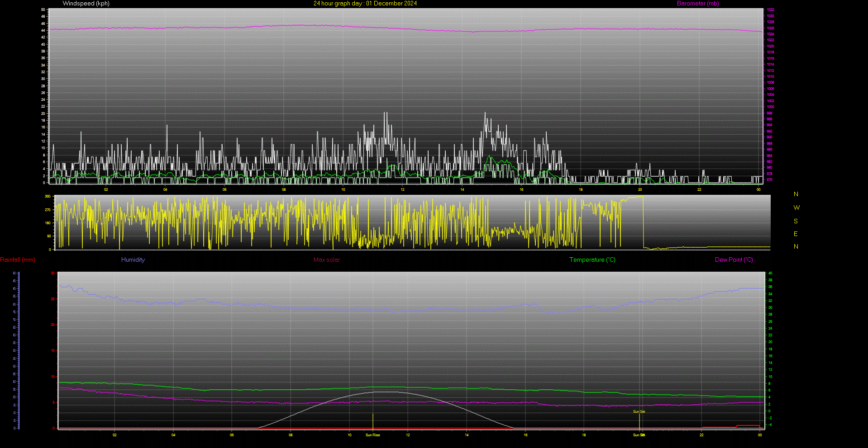The width and height of the screenshot is (868, 448).
Task: Click '10' on the windspeed axis
Action: click(43, 148)
